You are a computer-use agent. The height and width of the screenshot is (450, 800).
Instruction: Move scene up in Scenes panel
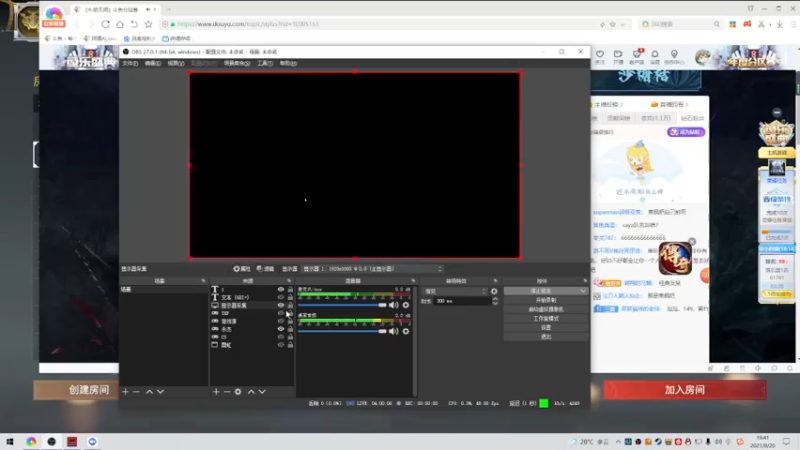(149, 392)
